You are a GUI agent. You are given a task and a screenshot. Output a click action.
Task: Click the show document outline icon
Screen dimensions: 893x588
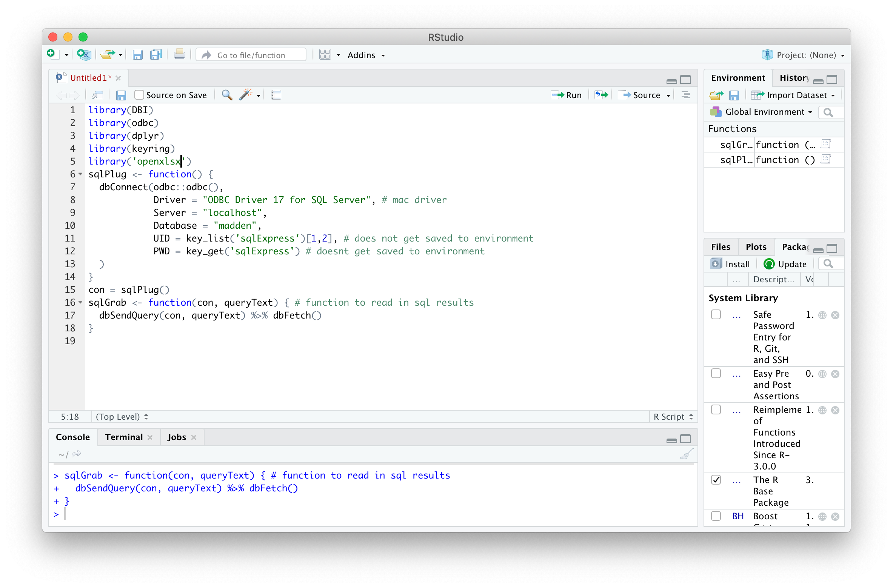(x=686, y=95)
